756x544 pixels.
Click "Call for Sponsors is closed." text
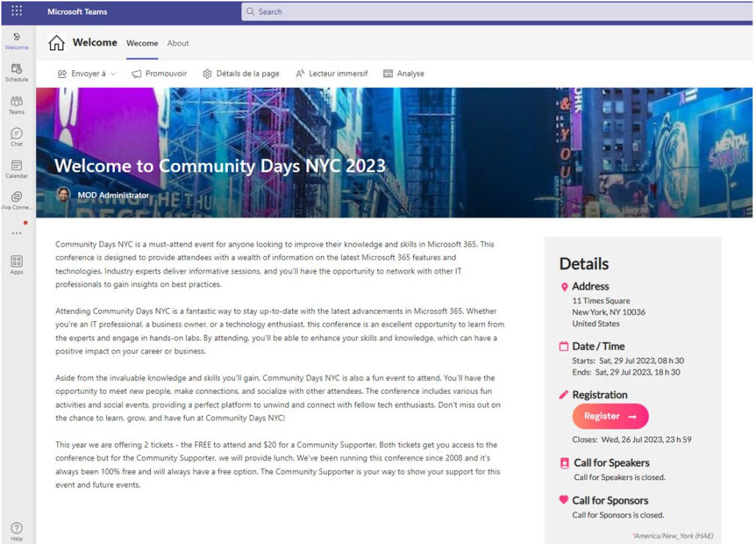(618, 515)
